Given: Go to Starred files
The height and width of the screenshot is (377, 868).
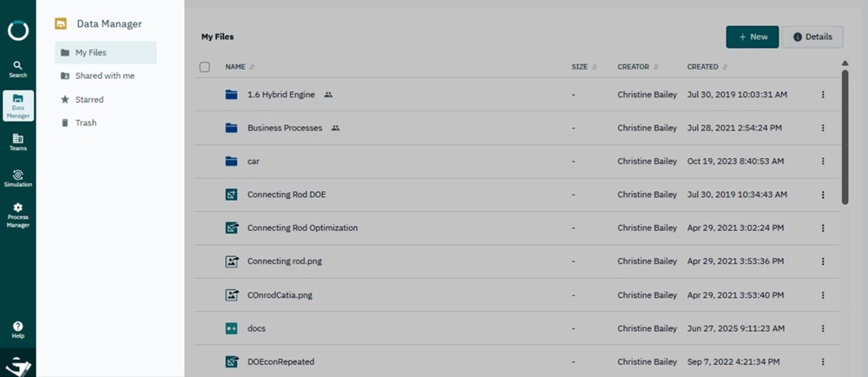Looking at the screenshot, I should coord(89,100).
